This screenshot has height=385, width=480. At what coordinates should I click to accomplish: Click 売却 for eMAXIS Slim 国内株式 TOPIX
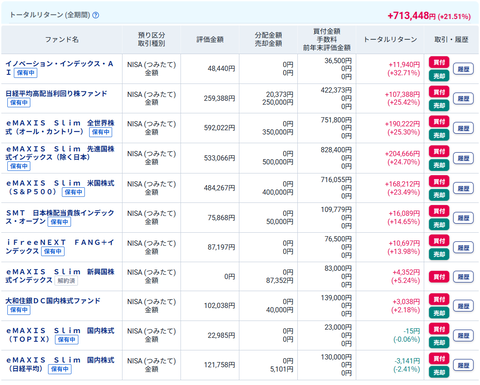[x=439, y=343]
